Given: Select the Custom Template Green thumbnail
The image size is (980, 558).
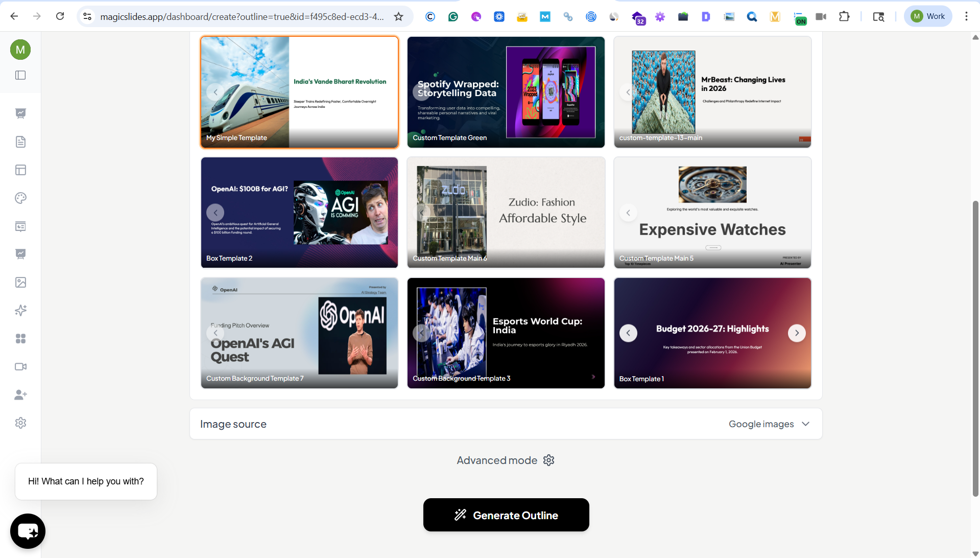Looking at the screenshot, I should coord(506,92).
